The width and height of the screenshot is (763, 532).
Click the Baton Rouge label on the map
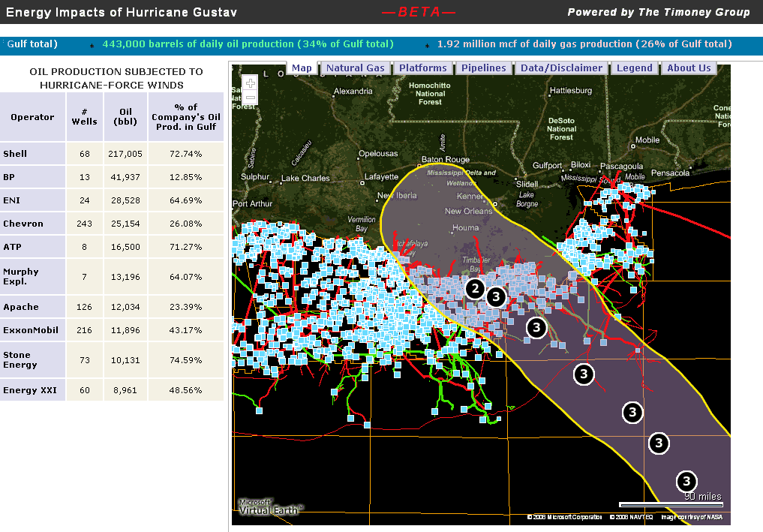pyautogui.click(x=445, y=160)
